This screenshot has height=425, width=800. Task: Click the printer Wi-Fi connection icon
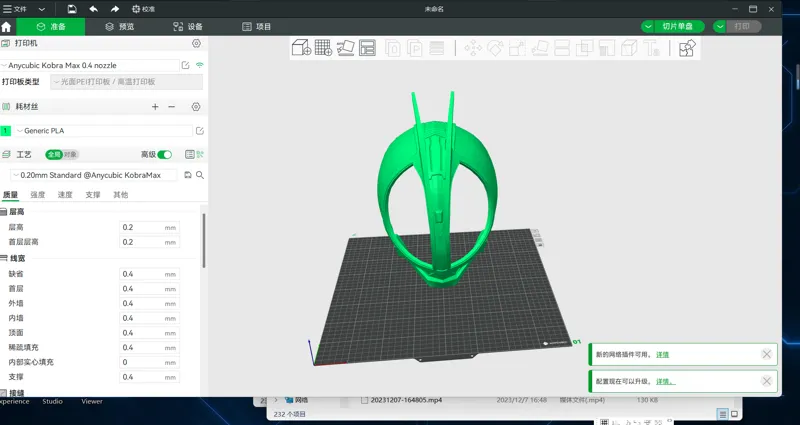click(x=199, y=65)
